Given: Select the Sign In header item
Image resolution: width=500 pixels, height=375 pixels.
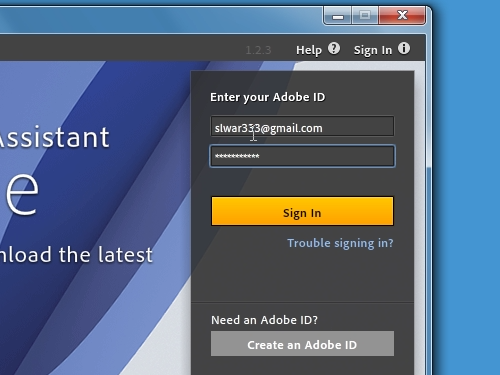Looking at the screenshot, I should point(373,50).
